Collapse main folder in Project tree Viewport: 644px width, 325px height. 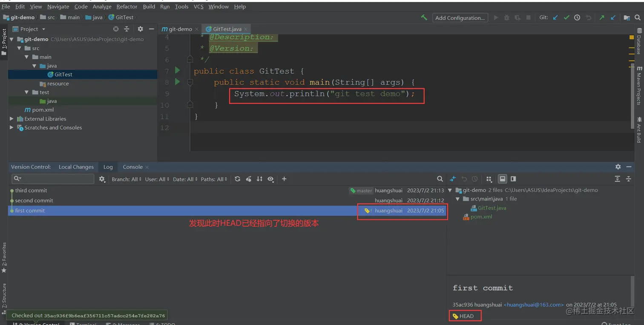point(27,57)
